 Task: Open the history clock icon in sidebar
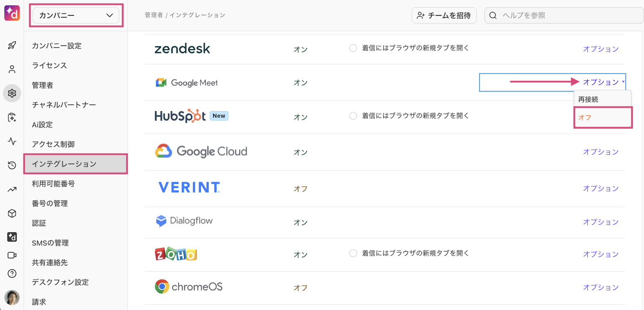tap(12, 165)
